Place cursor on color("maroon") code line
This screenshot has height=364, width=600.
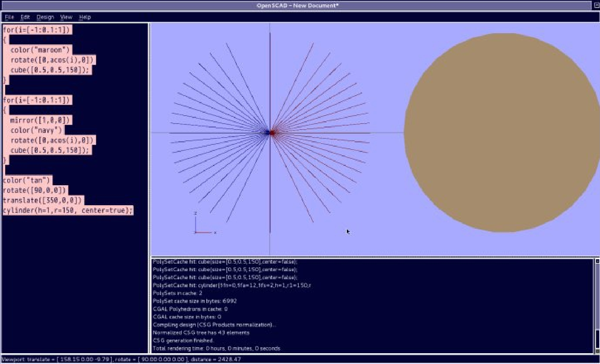[x=40, y=50]
